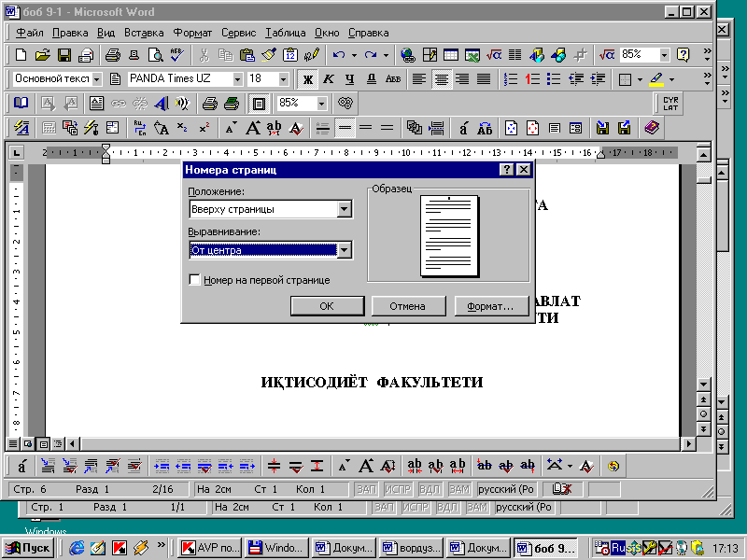Viewport: 747px width, 560px height.
Task: Click the open book icon on third toolbar
Action: pos(21,104)
